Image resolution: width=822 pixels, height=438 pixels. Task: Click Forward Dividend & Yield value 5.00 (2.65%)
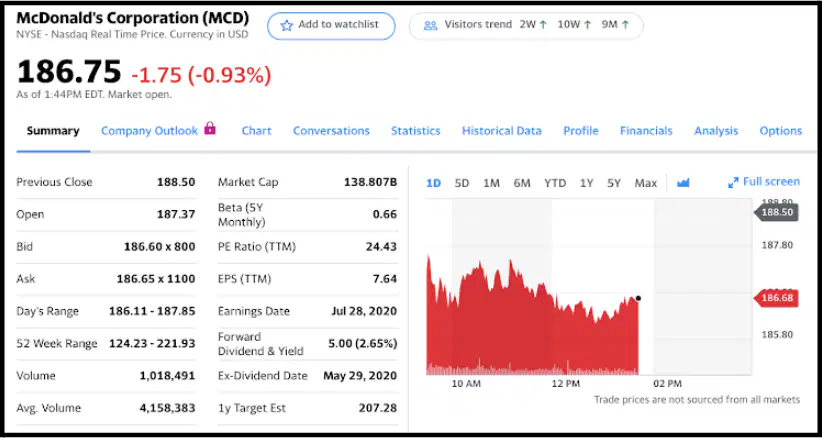point(362,344)
